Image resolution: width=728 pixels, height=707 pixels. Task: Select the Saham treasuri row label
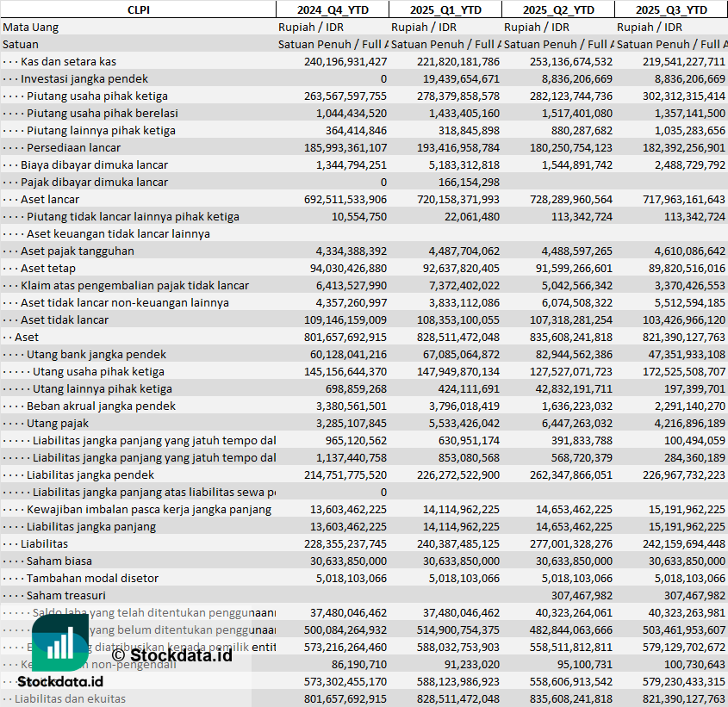coord(66,595)
